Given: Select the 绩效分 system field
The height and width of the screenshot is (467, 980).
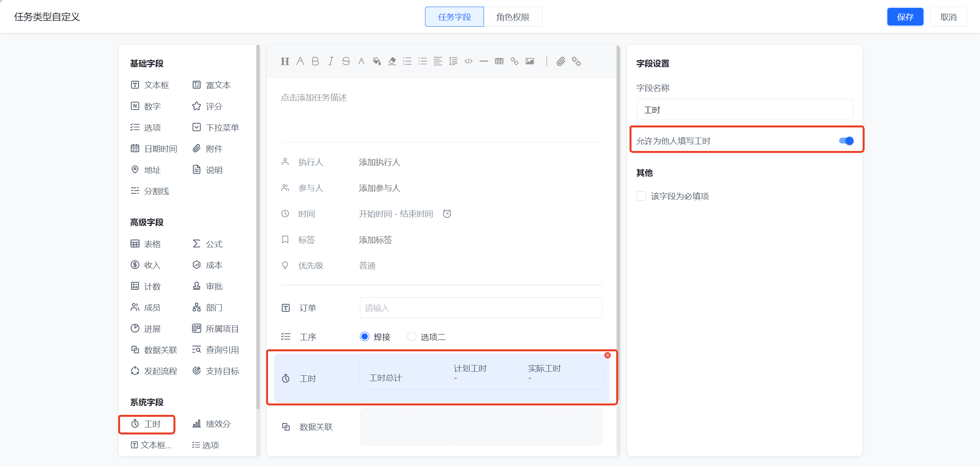Looking at the screenshot, I should (x=212, y=424).
